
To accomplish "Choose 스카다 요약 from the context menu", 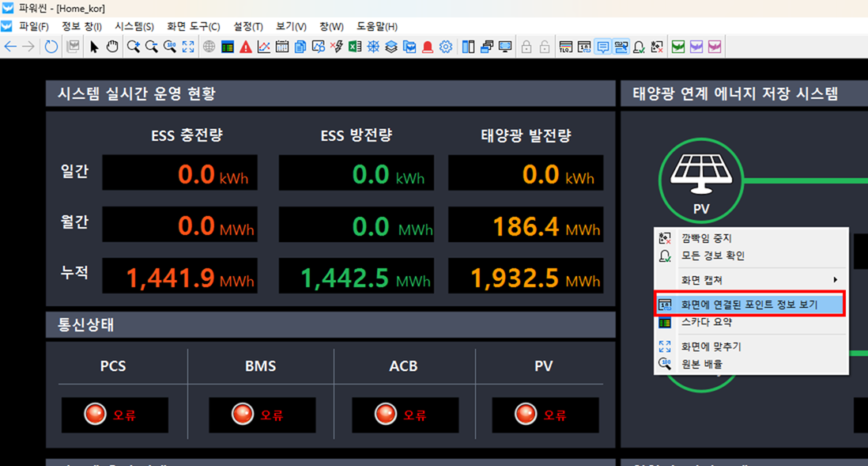I will click(706, 322).
